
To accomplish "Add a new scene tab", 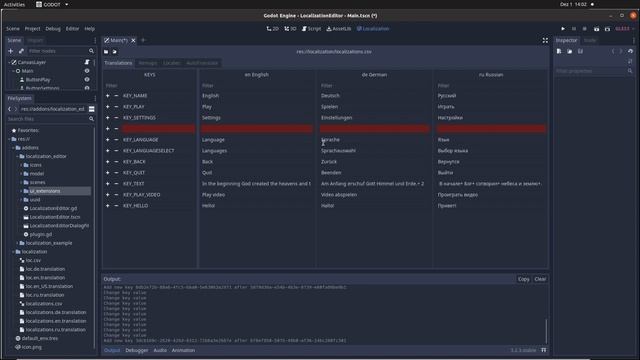I will click(143, 40).
